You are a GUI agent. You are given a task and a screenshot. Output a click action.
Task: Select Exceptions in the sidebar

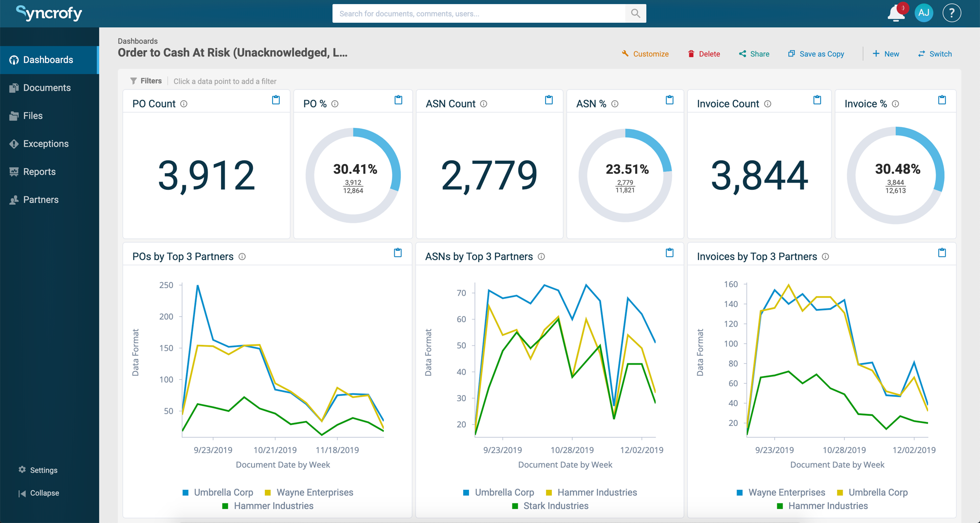(x=46, y=144)
